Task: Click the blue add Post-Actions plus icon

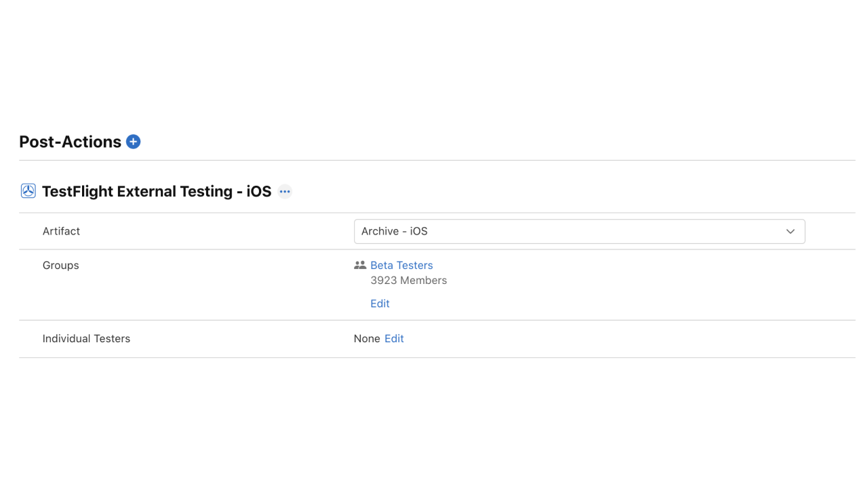Action: [x=133, y=142]
